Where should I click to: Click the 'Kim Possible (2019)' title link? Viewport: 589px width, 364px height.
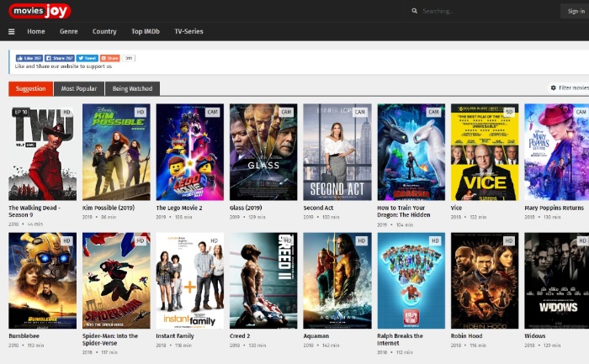tap(109, 208)
